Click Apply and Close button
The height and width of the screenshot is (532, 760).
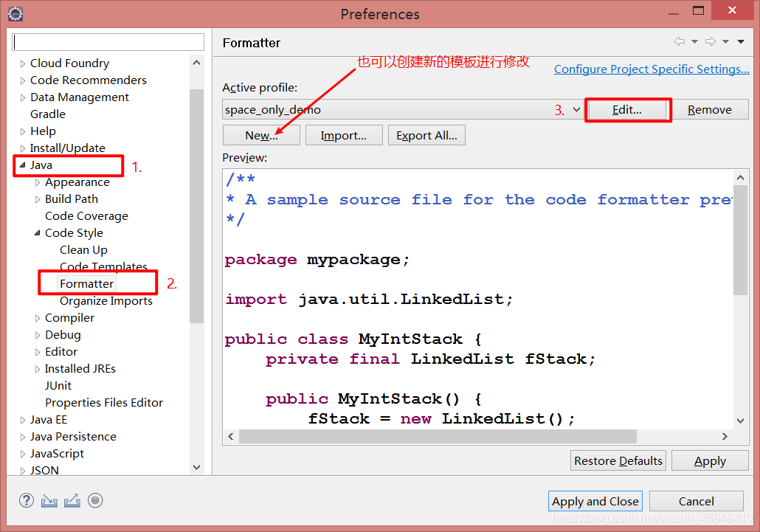click(x=595, y=501)
